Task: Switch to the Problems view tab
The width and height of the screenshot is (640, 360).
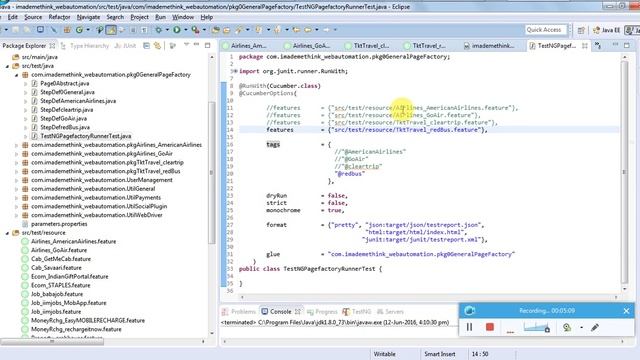Action: click(x=239, y=311)
